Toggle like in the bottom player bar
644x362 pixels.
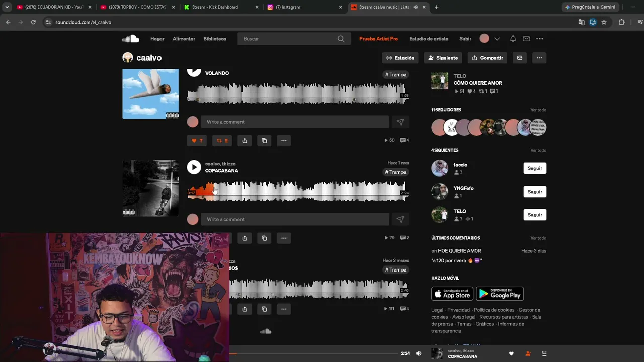511,354
